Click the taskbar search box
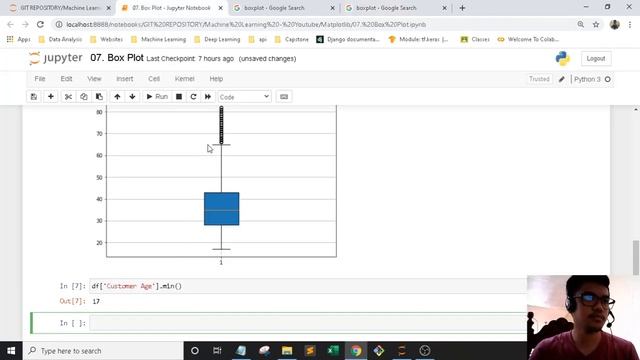This screenshot has height=360, width=640. pyautogui.click(x=103, y=351)
